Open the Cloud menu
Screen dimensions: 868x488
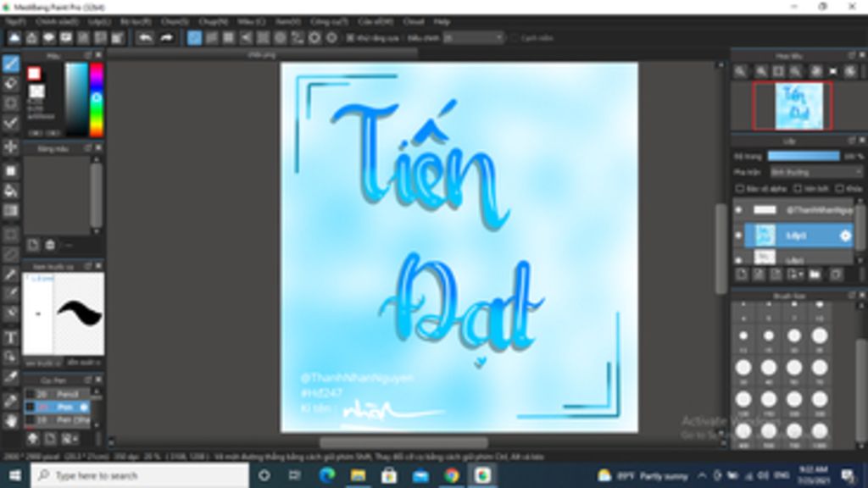coord(413,21)
